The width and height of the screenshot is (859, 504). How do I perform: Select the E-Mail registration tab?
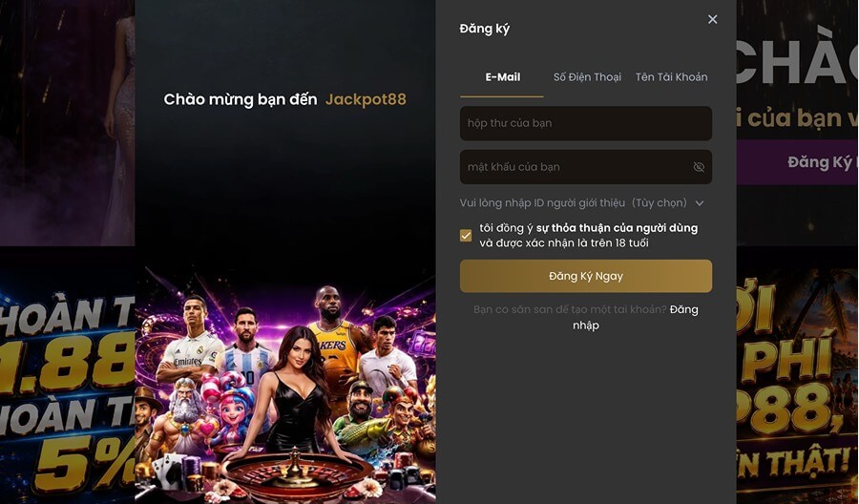(x=502, y=77)
